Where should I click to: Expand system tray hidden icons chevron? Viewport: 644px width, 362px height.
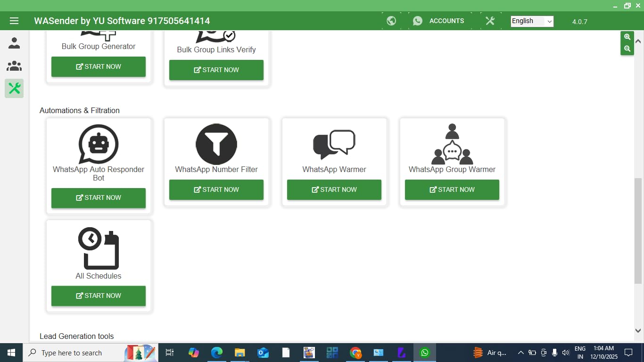click(x=520, y=353)
